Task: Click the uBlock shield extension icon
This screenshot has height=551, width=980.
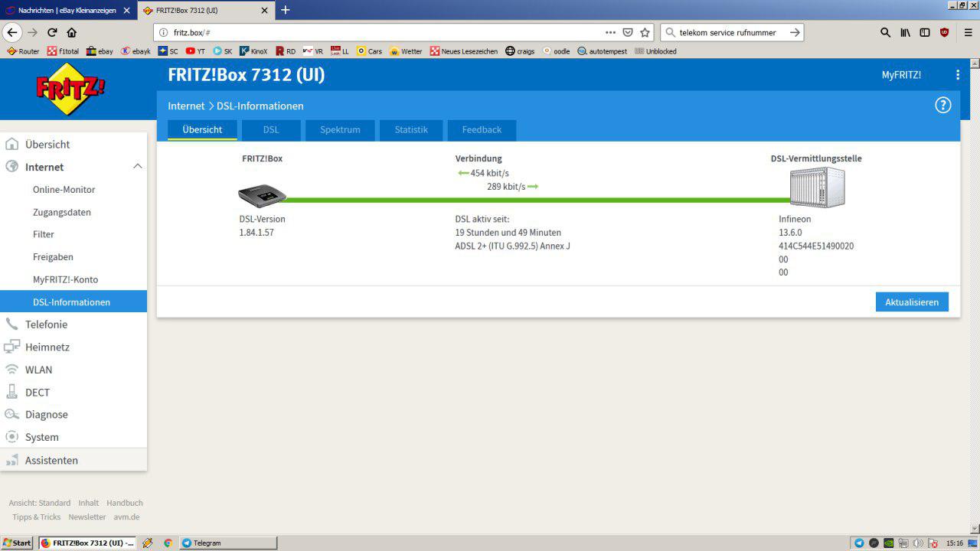Action: tap(945, 32)
